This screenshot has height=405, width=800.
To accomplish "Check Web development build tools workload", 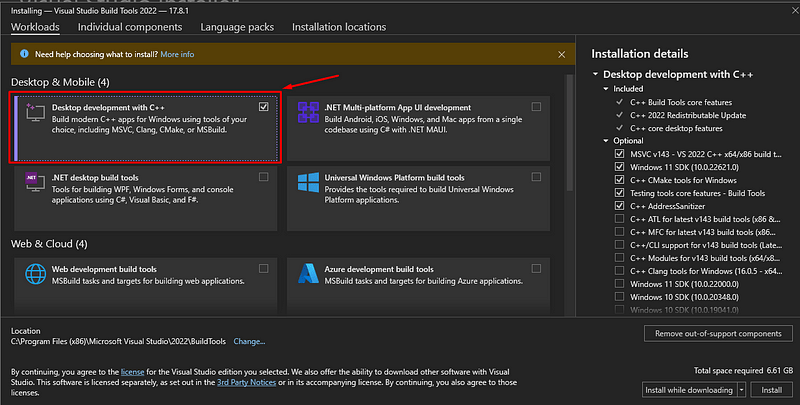I will pyautogui.click(x=263, y=268).
